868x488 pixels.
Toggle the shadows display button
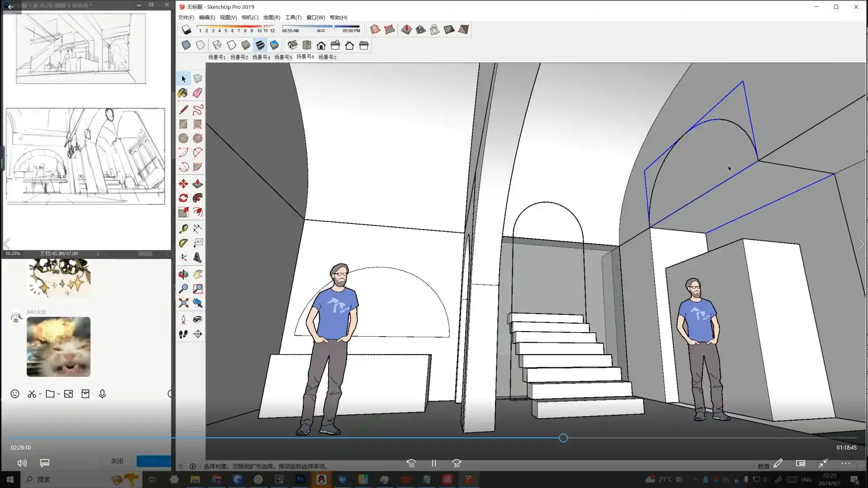pos(186,30)
